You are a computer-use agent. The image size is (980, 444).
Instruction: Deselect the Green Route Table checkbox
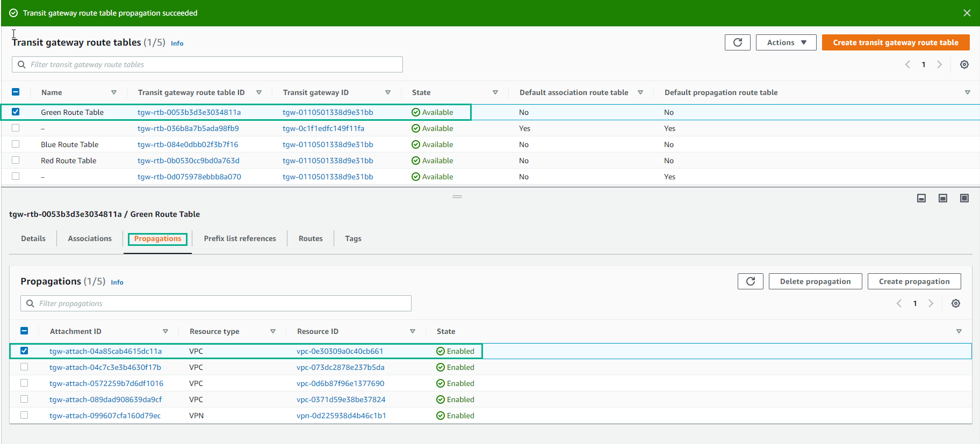pyautogui.click(x=16, y=112)
